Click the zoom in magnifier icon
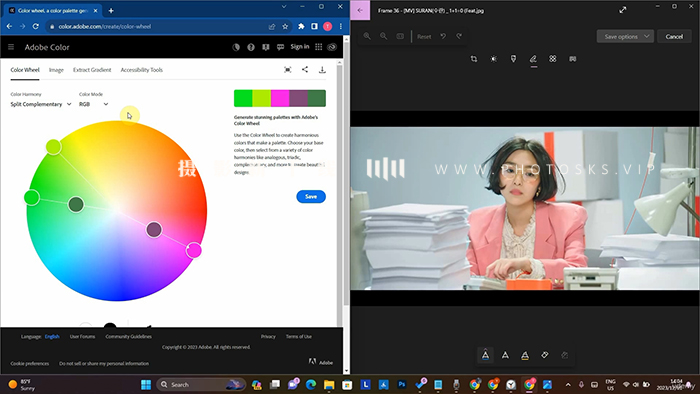700x394 pixels. click(x=367, y=36)
